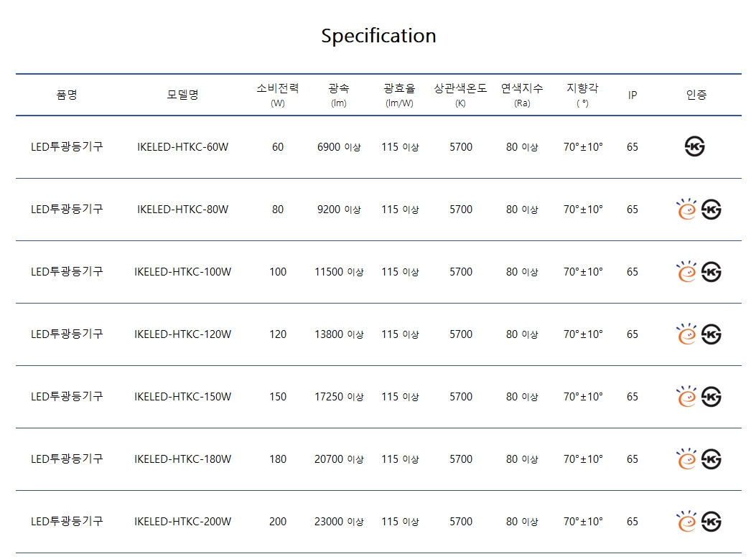Click the orange efficiency mark in the 100W row
This screenshot has width=756, height=559.
(686, 271)
